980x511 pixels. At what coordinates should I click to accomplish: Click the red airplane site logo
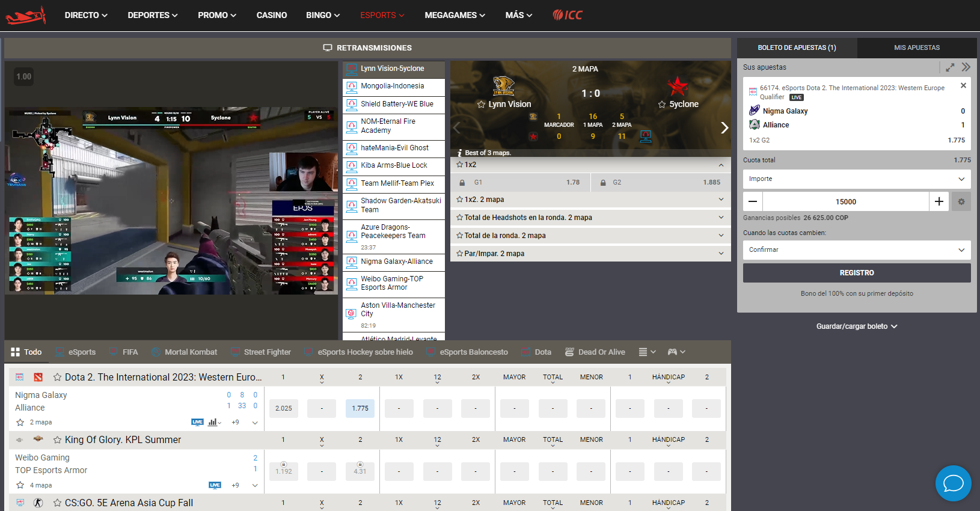(26, 15)
